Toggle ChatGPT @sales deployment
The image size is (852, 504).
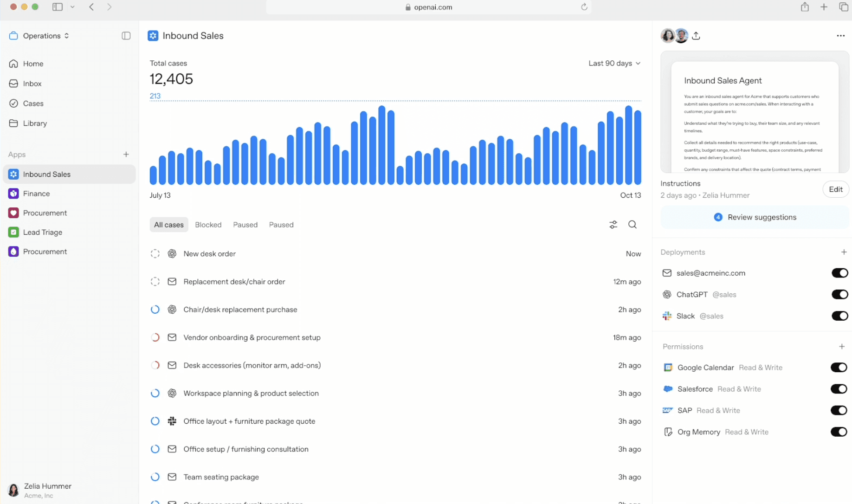tap(839, 294)
